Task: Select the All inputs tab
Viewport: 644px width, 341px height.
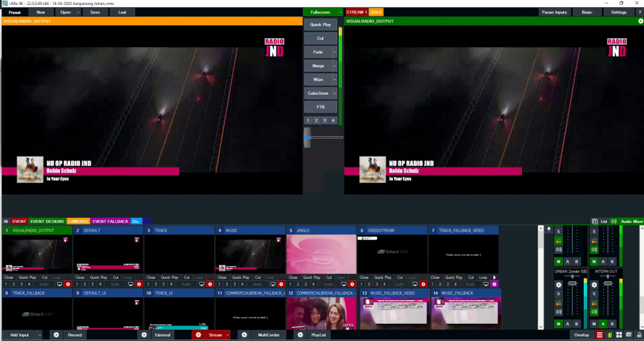Action: point(5,221)
